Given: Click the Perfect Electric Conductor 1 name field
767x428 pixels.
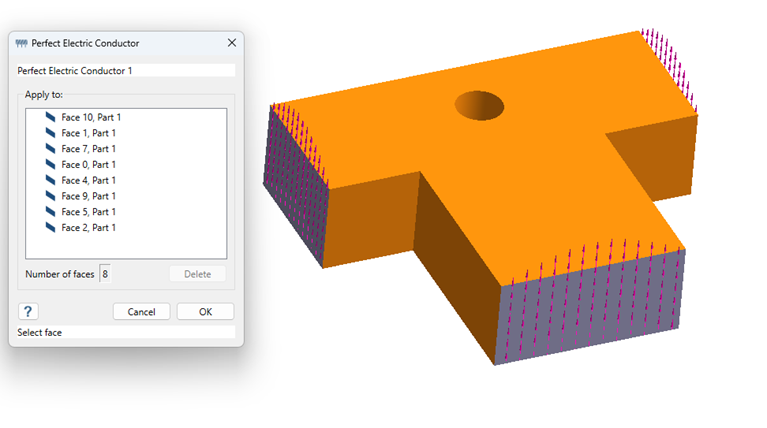Looking at the screenshot, I should tap(126, 70).
